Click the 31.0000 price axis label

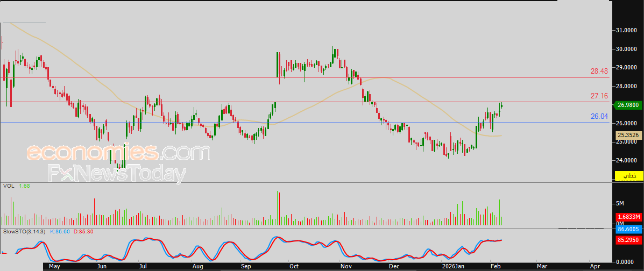[x=627, y=31]
